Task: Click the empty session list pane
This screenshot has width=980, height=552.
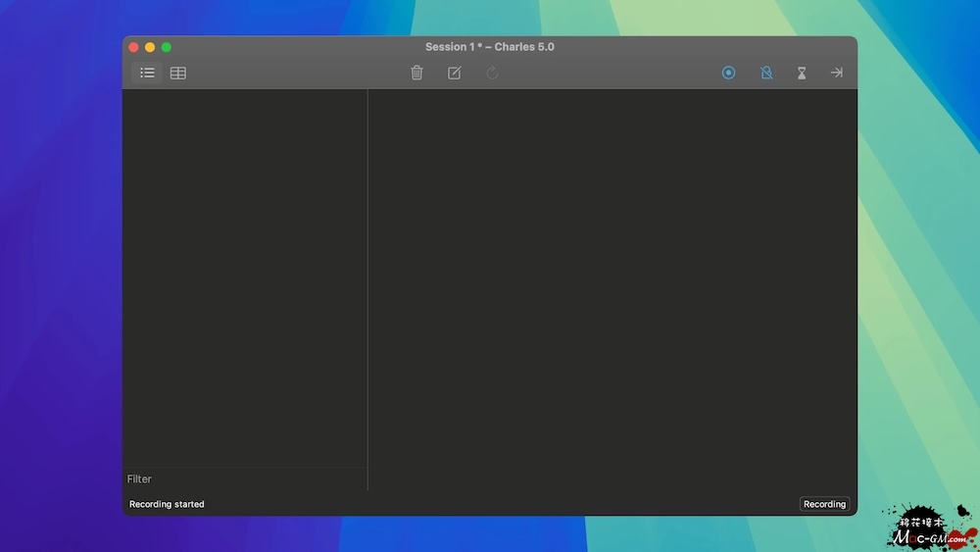Action: click(x=244, y=275)
